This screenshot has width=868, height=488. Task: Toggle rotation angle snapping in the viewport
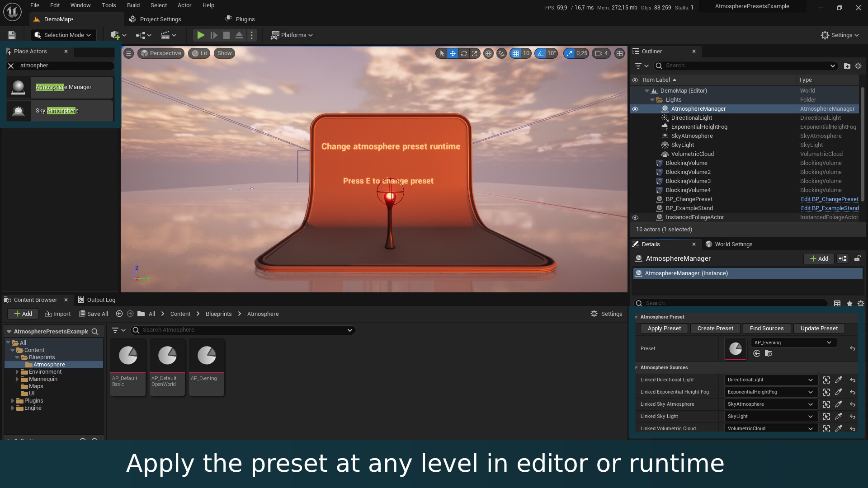click(x=540, y=53)
